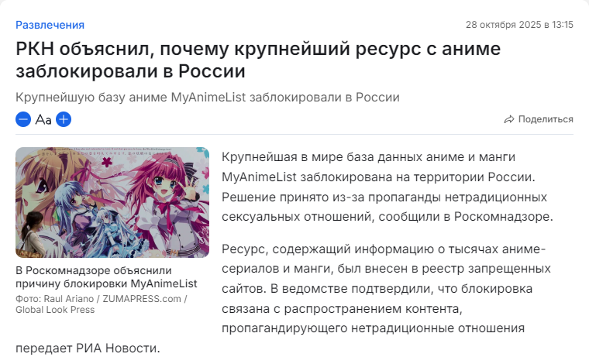The image size is (589, 364).
Task: Open the anime poster article thumbnail
Action: 112,202
